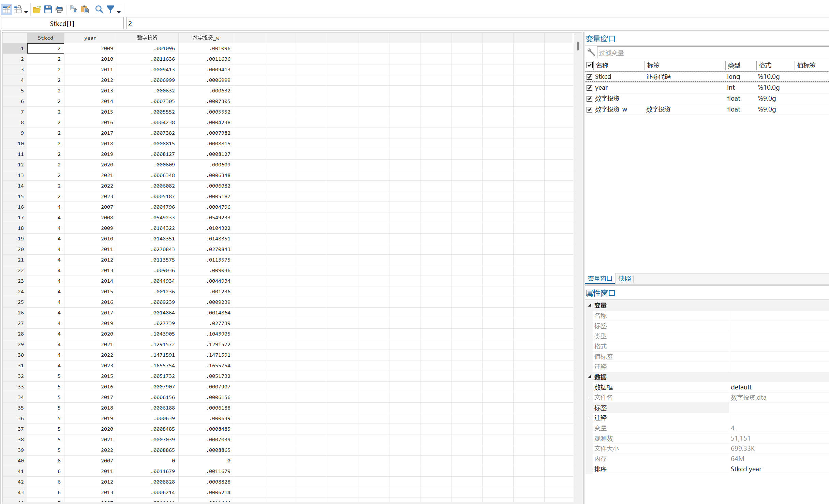This screenshot has height=504, width=829.
Task: Switch to Data Editor browse mode
Action: [18, 9]
